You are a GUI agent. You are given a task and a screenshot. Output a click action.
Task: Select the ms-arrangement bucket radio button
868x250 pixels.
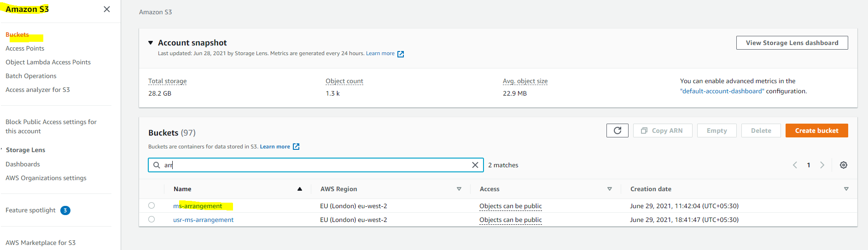coord(151,205)
